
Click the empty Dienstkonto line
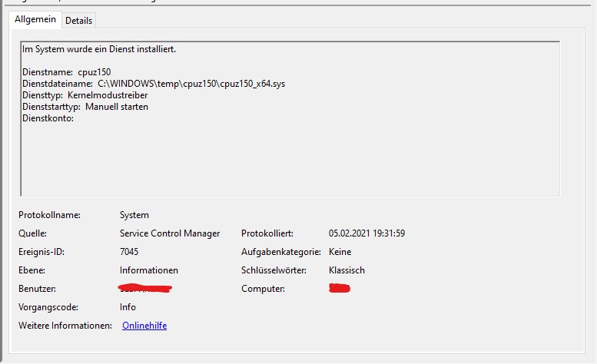pos(48,118)
